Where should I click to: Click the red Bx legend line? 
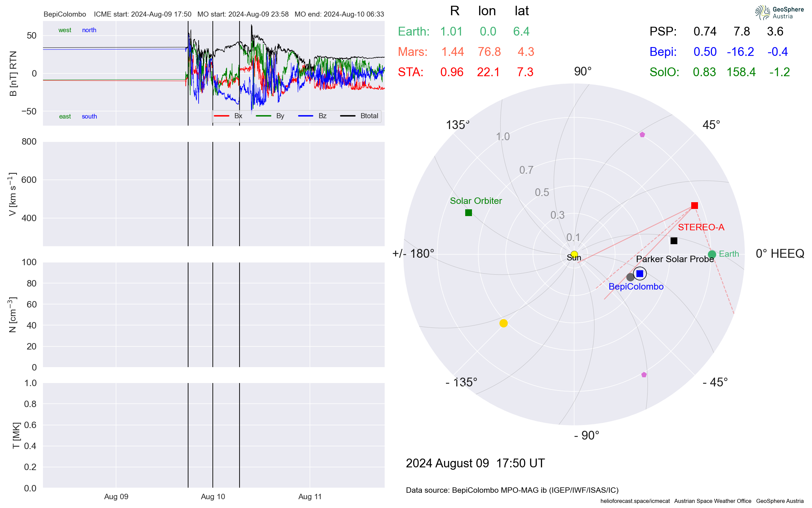coord(222,116)
